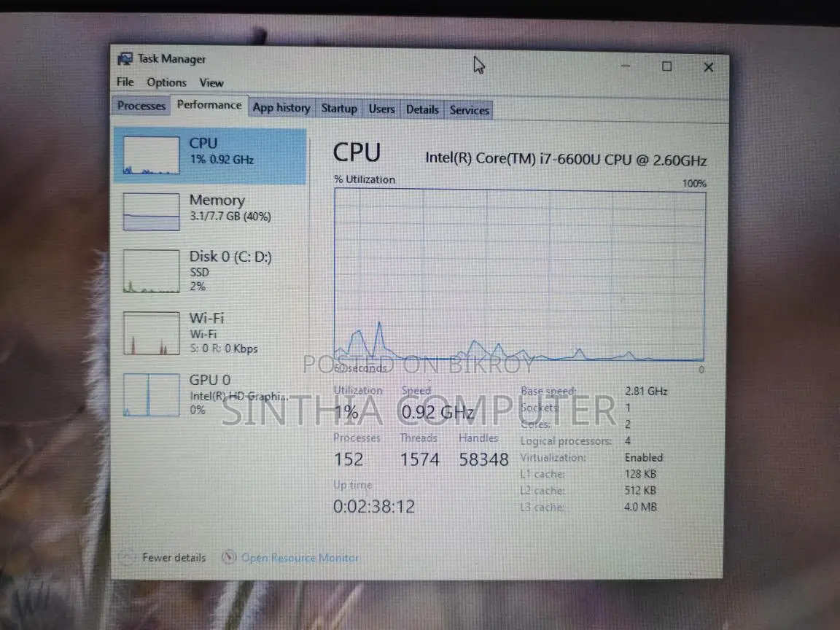
Task: Open the Options menu
Action: tap(166, 82)
